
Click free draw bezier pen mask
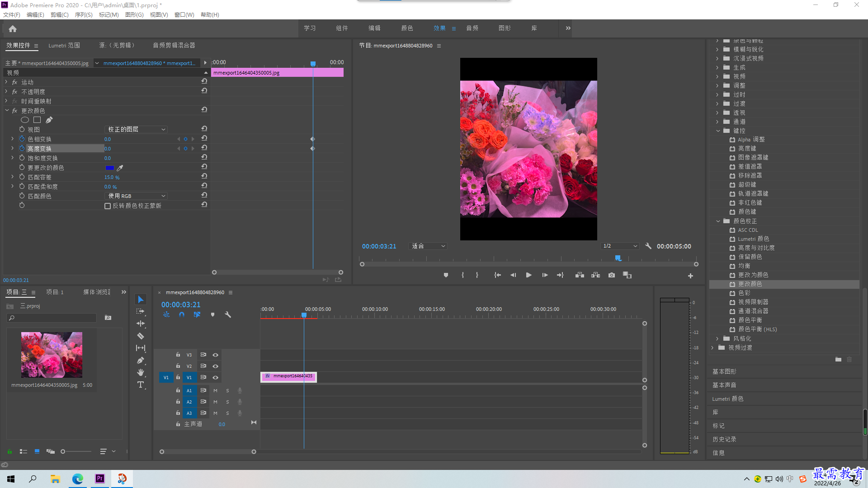49,120
